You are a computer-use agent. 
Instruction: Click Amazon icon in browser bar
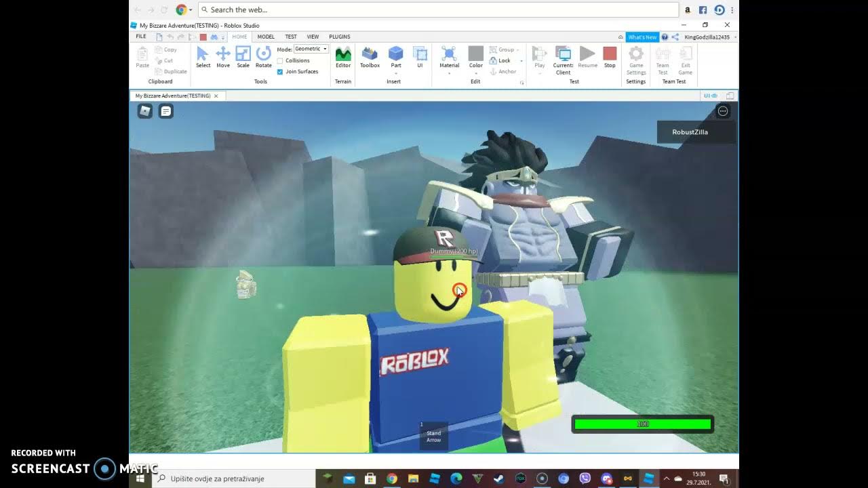[688, 9]
